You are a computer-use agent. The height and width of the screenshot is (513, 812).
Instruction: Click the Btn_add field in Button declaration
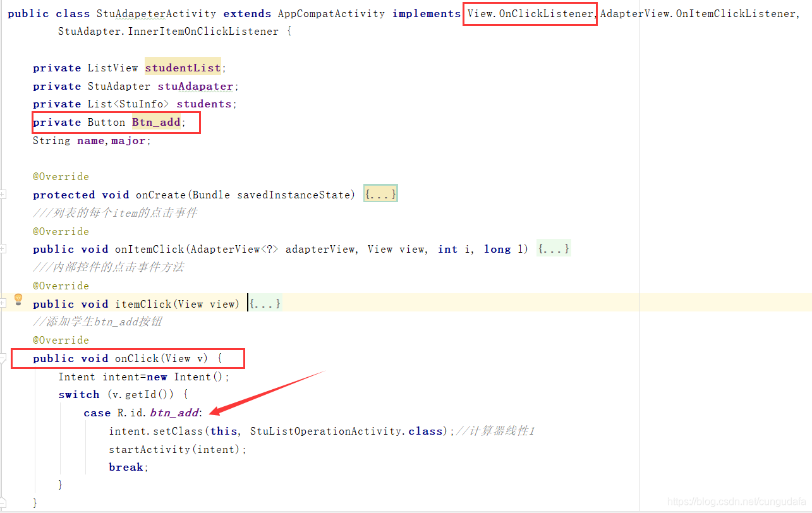point(156,122)
